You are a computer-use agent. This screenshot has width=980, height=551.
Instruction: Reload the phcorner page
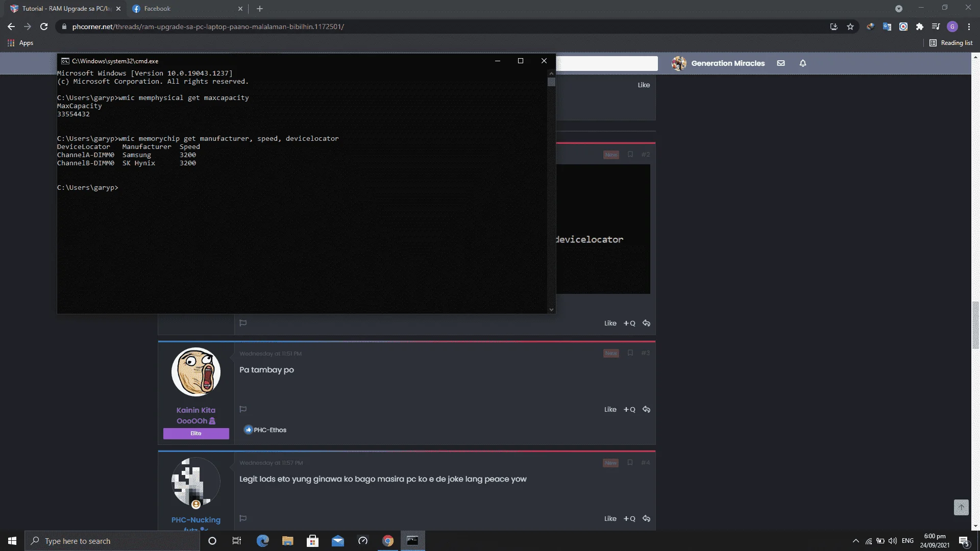(x=44, y=27)
